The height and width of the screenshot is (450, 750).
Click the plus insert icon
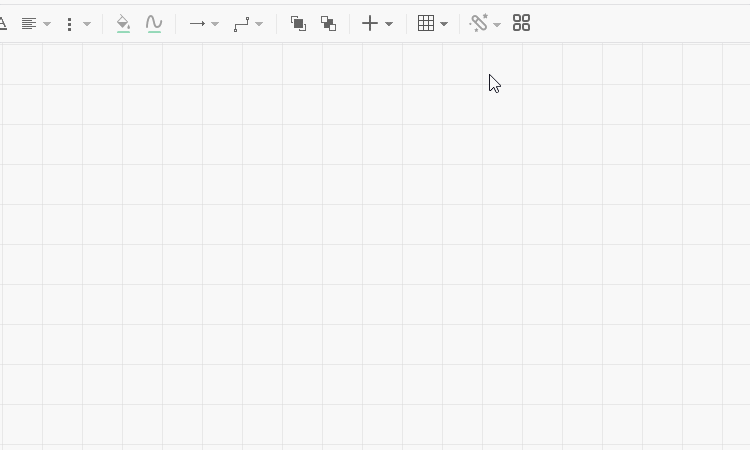pyautogui.click(x=370, y=23)
